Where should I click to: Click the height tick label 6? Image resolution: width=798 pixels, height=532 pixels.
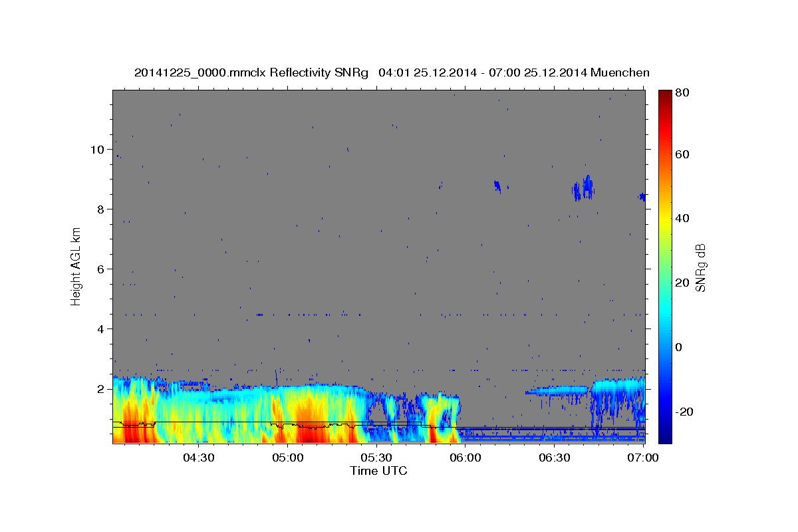(x=100, y=269)
